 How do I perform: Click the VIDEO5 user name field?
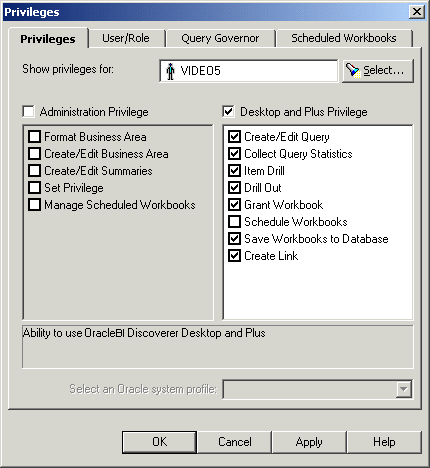(x=249, y=71)
